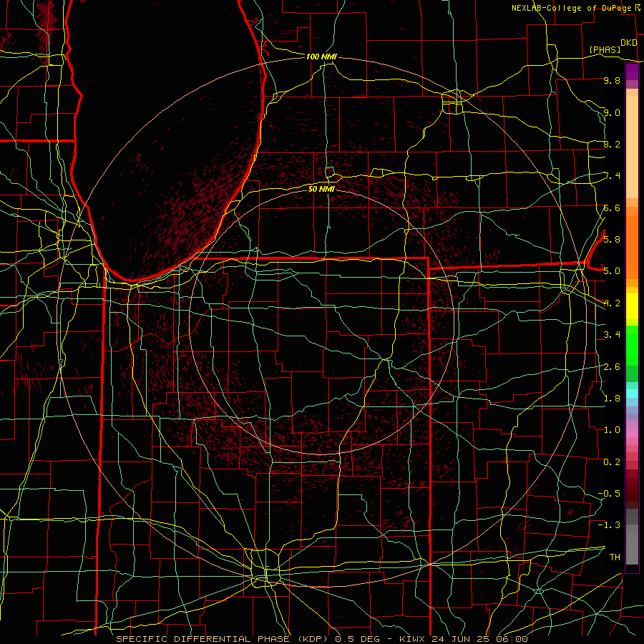
Task: Pick the dark red color band in legend
Action: [x=632, y=489]
